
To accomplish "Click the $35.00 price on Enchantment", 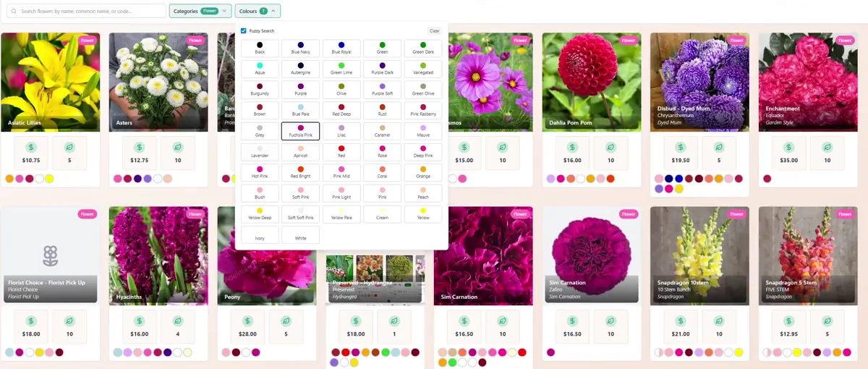I will [x=789, y=161].
